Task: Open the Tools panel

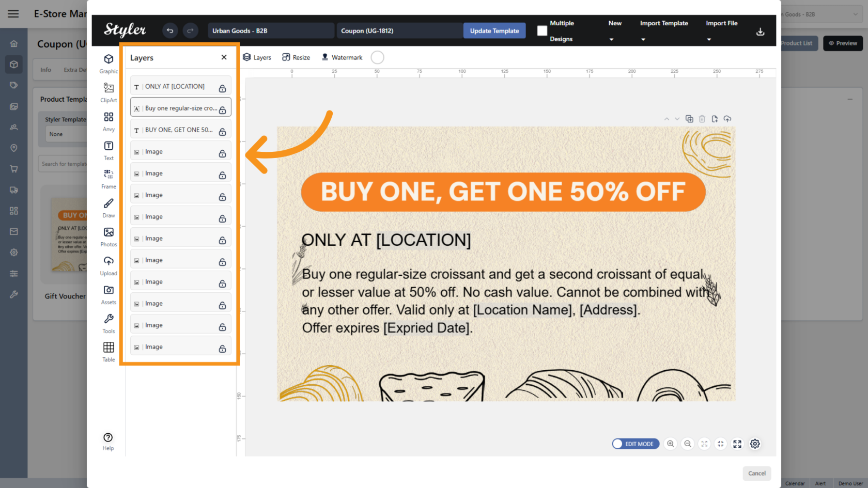Action: point(109,323)
